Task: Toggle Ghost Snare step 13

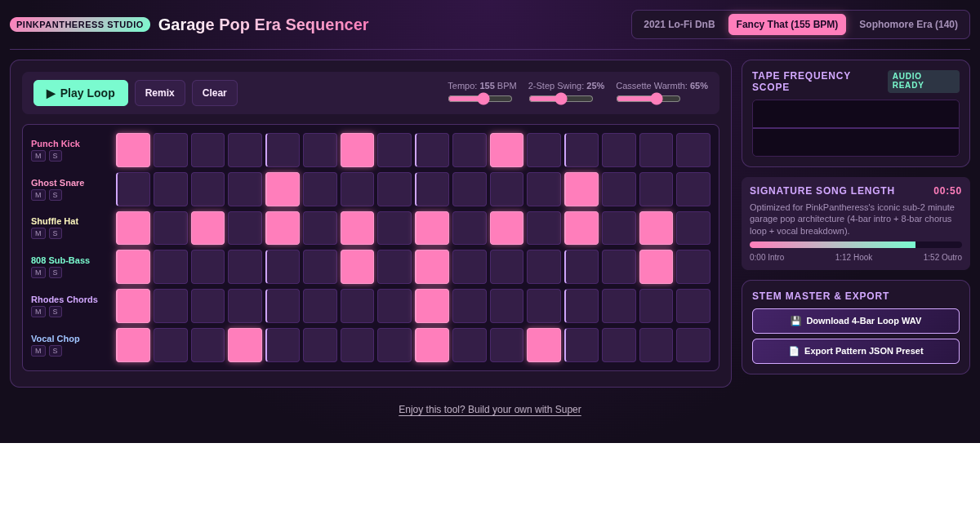Action: [581, 189]
